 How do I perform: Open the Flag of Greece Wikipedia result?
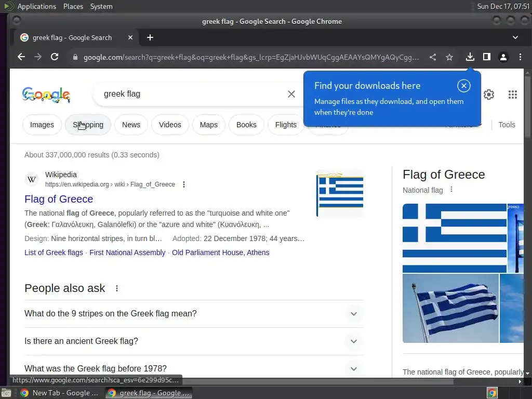coord(59,199)
